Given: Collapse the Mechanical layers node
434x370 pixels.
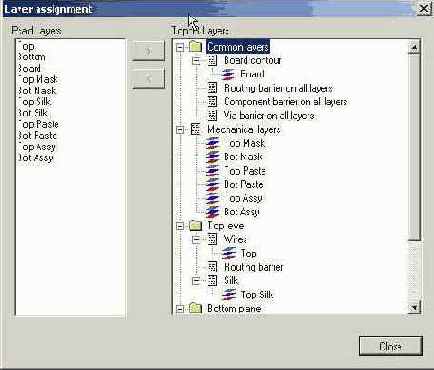Looking at the screenshot, I should tap(180, 130).
